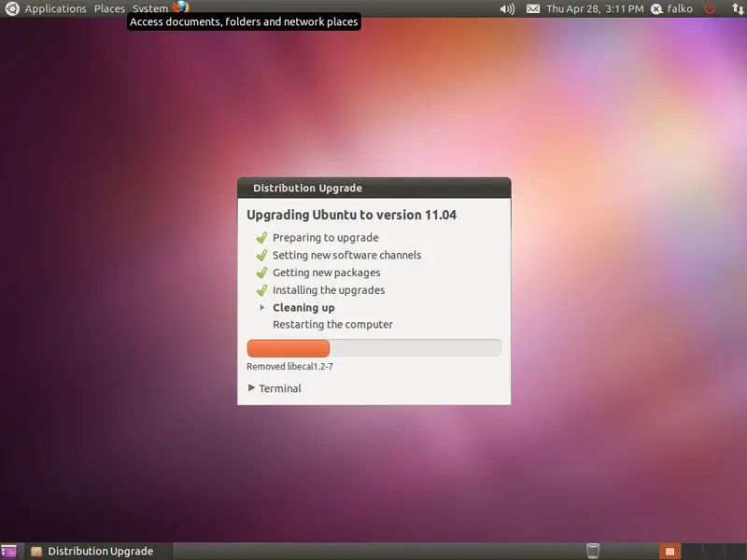Screen dimensions: 747x560
Task: Launch Firefox from the top panel
Action: pyautogui.click(x=180, y=7)
